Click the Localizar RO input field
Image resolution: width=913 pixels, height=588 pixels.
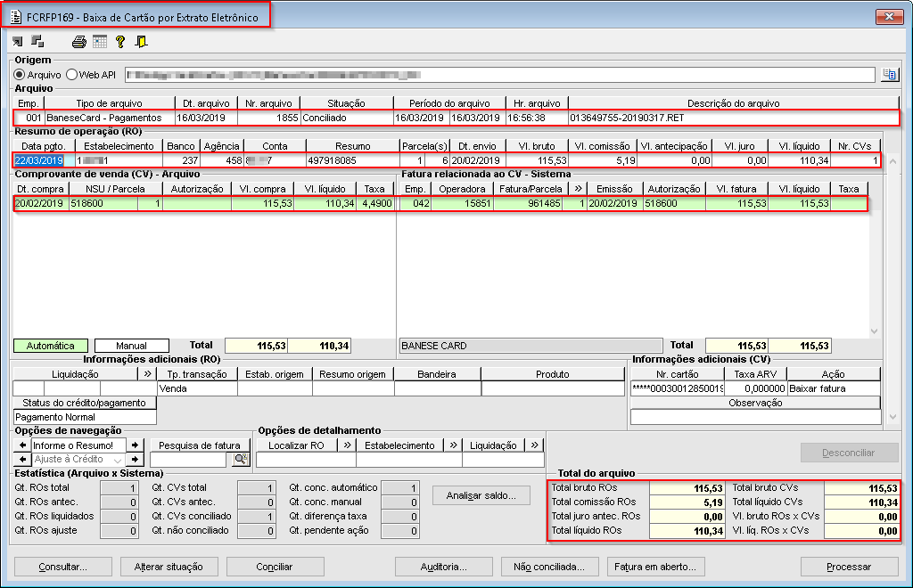(x=306, y=460)
